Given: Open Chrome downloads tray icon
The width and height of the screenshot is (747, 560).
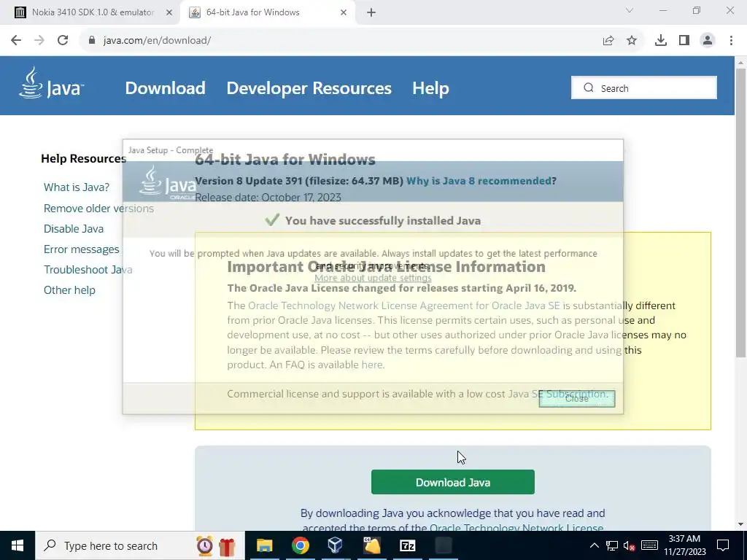Looking at the screenshot, I should pos(661,41).
